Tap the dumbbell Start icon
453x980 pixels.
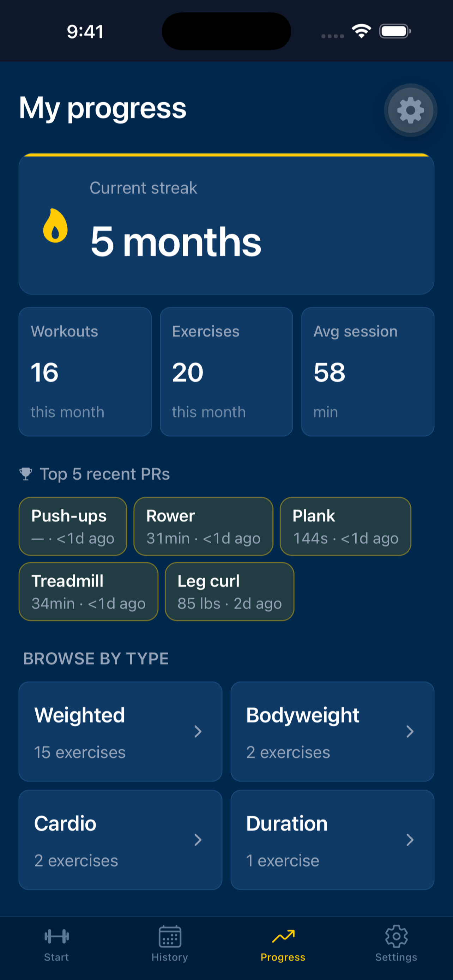coord(56,936)
